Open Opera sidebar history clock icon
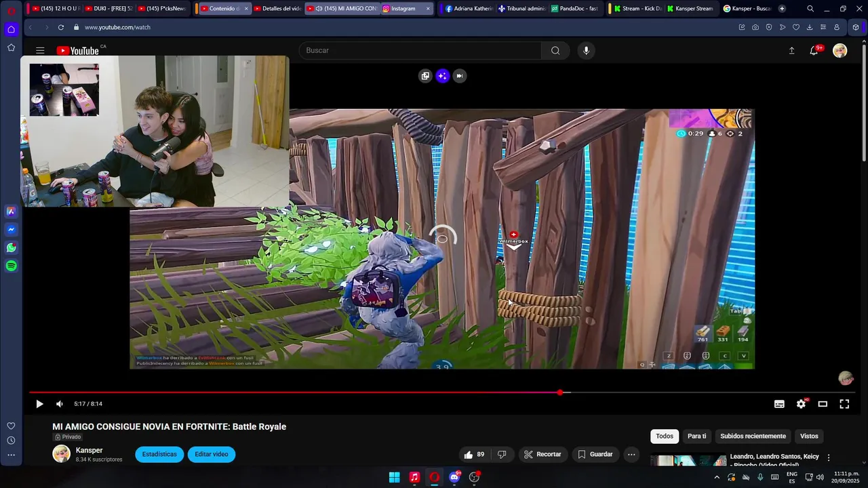Screen dimensions: 868x488 [x=11, y=441]
